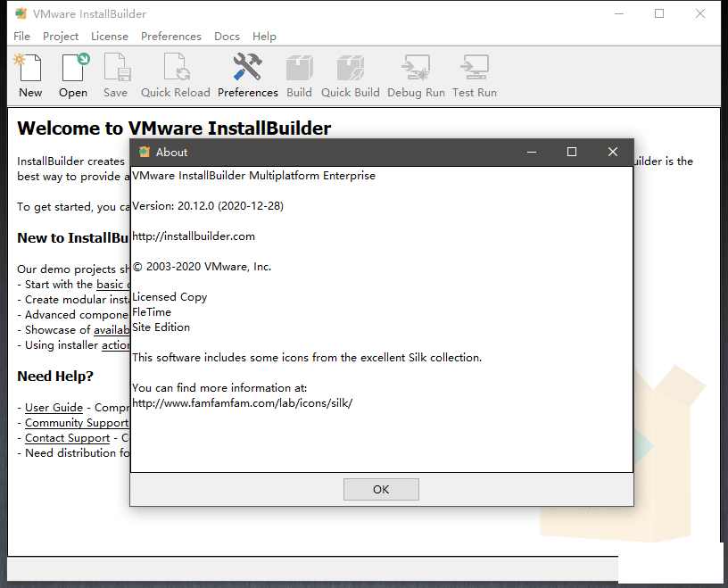Close the VMware InstallBuilder main window
The height and width of the screenshot is (588, 728).
point(700,13)
